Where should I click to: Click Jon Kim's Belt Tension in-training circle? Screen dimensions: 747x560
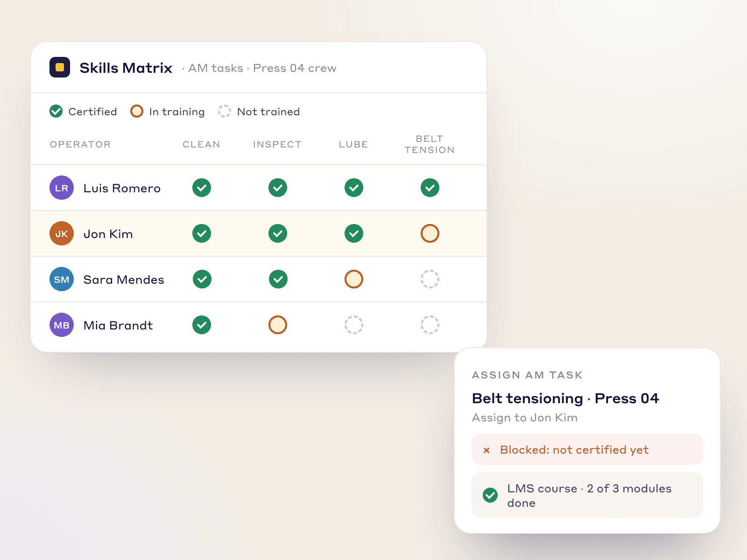430,233
